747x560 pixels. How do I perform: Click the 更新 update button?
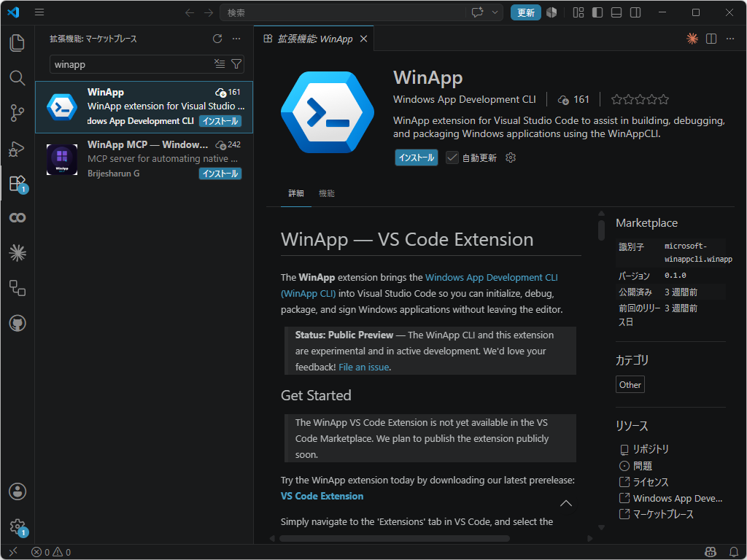pyautogui.click(x=525, y=13)
